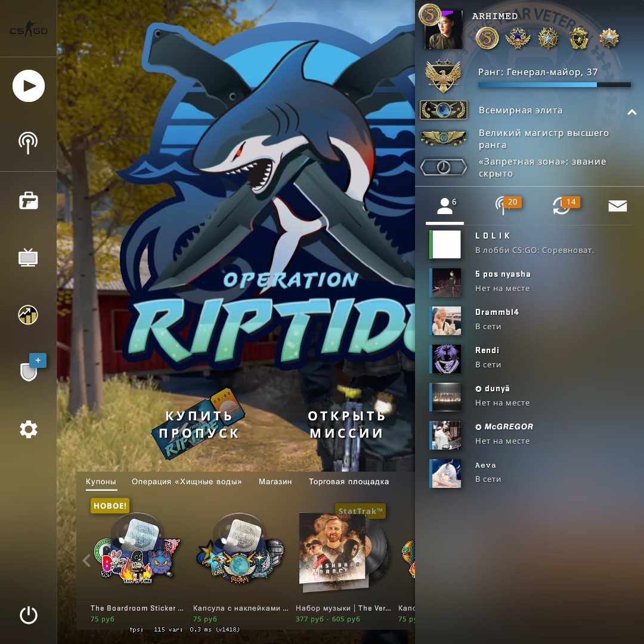
Task: Switch to the friends list tab
Action: click(x=445, y=206)
